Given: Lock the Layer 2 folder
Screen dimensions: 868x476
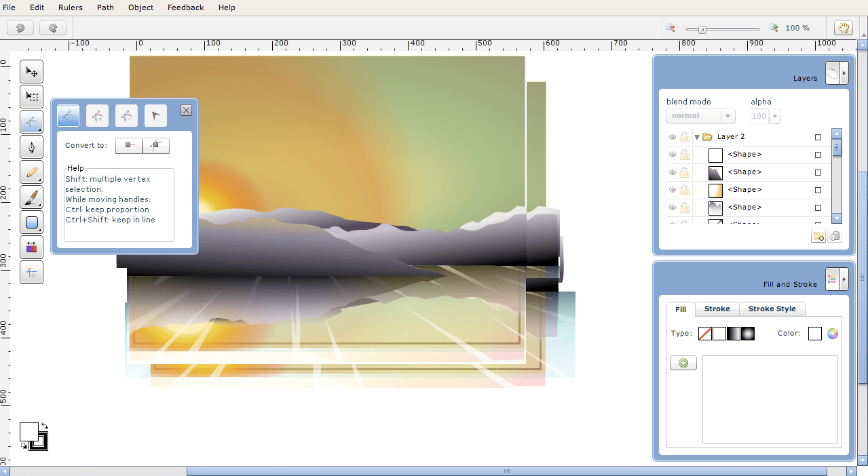Looking at the screenshot, I should tap(685, 136).
